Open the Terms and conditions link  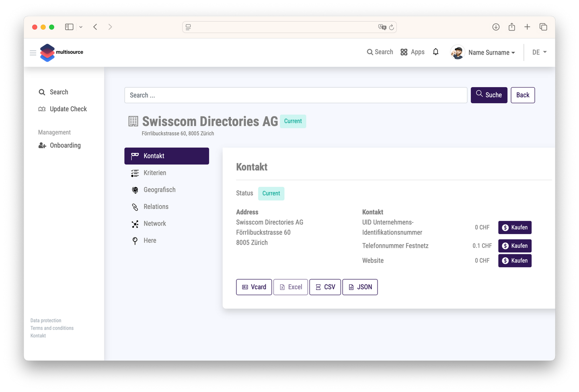[x=52, y=328]
